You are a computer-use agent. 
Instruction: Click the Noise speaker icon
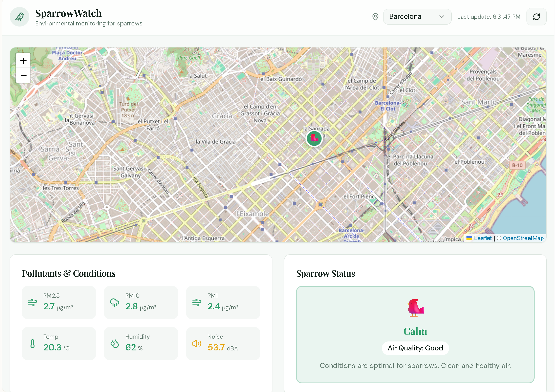click(197, 343)
